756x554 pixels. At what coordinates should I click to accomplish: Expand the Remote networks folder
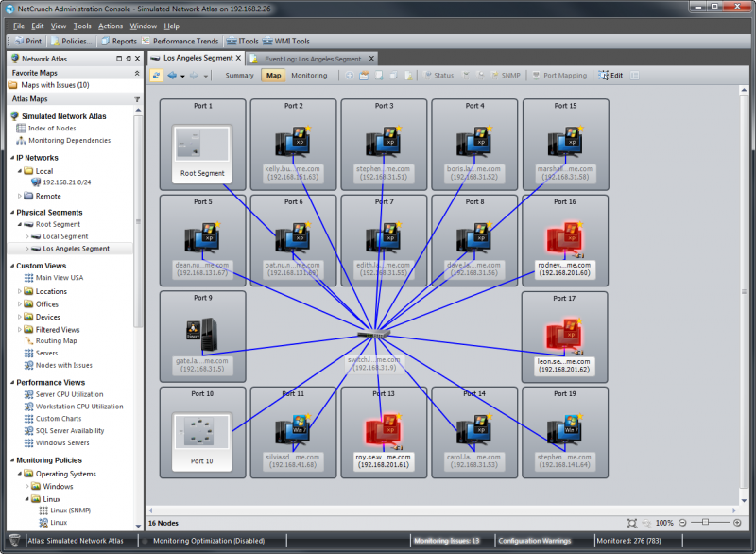click(20, 197)
